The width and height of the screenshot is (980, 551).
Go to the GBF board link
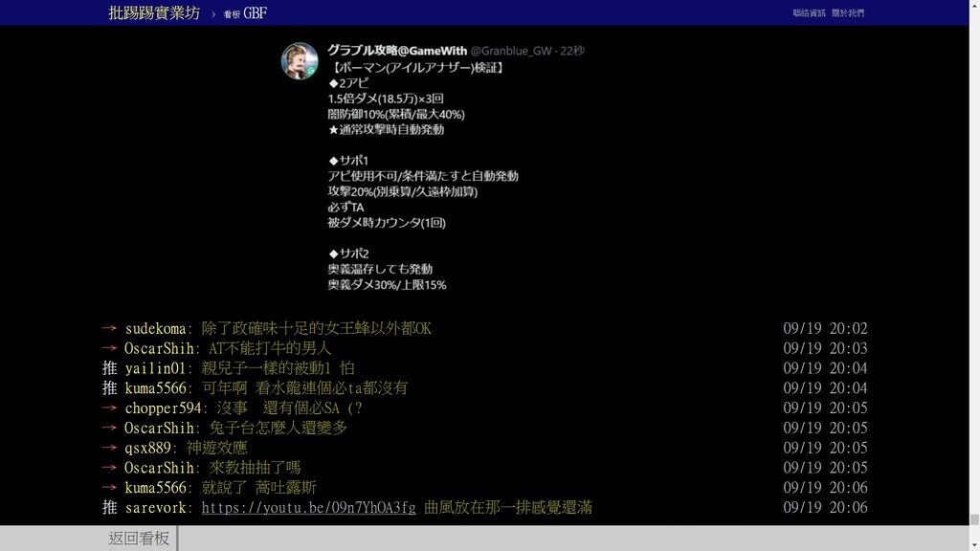(x=246, y=13)
